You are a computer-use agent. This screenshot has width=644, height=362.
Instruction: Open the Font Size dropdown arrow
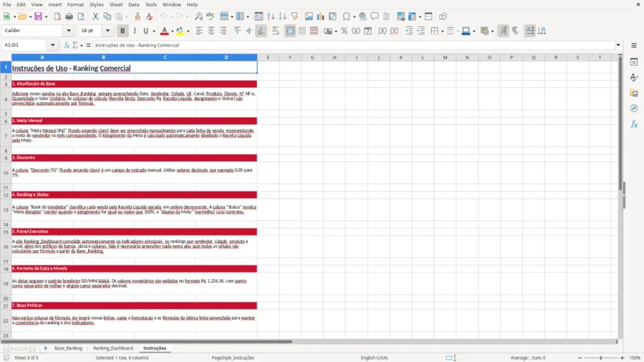108,30
